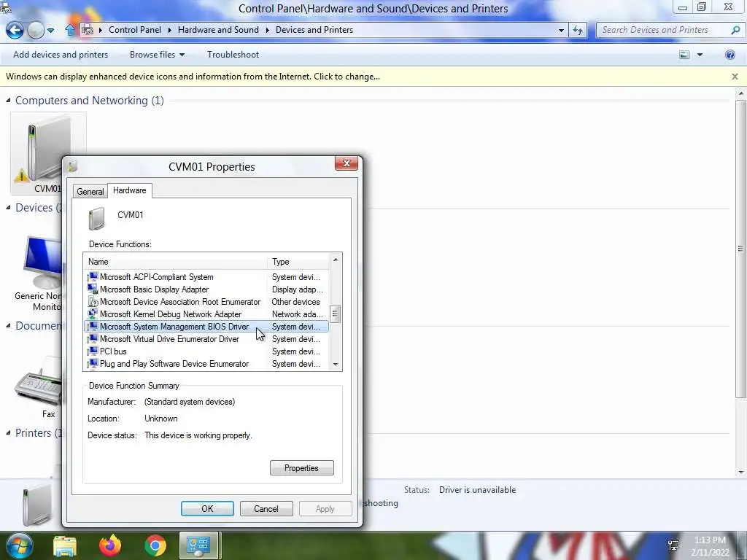This screenshot has height=560, width=747.
Task: Click icon of Plug and Play Software Device Enumerator
Action: point(93,363)
